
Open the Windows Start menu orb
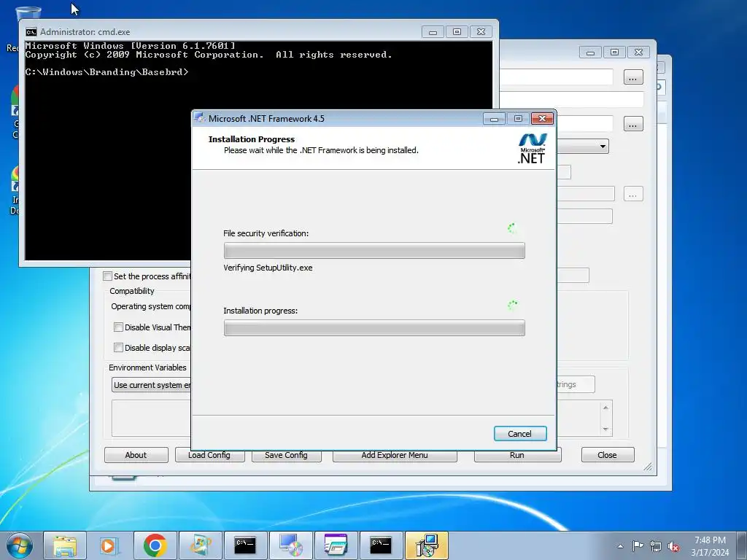pos(19,545)
